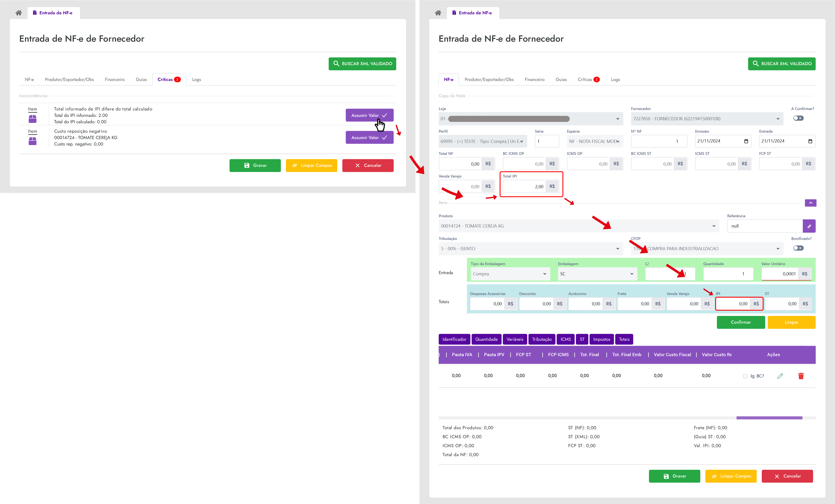This screenshot has width=835, height=504.
Task: Click the Total IPI input field
Action: click(x=524, y=187)
